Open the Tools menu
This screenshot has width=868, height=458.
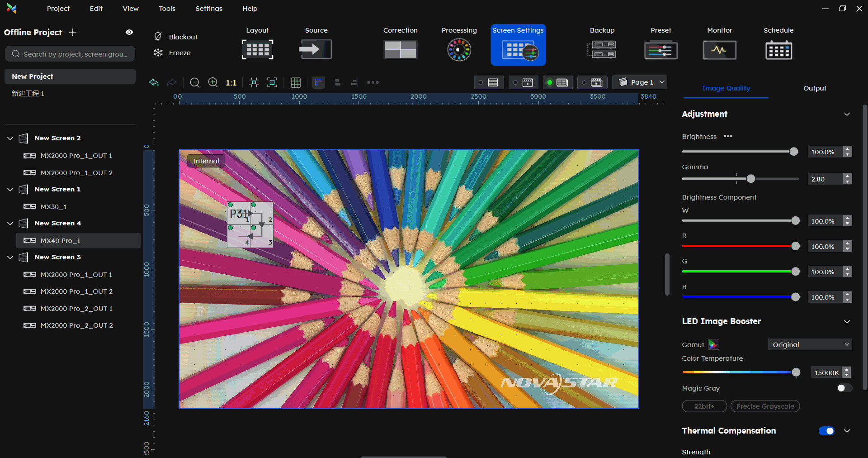[x=167, y=9]
